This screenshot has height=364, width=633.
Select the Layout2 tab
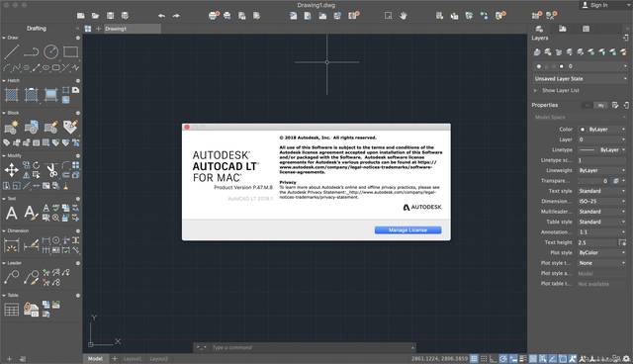point(158,359)
